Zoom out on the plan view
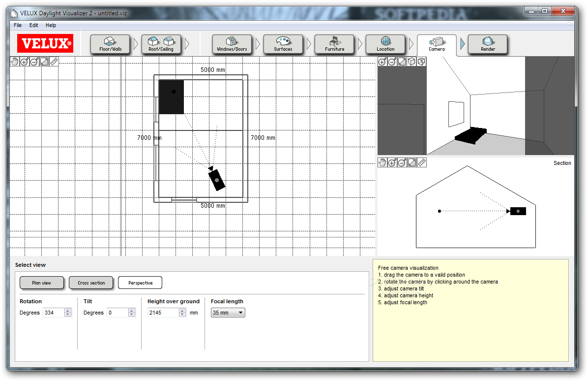This screenshot has height=381, width=588. pyautogui.click(x=34, y=62)
